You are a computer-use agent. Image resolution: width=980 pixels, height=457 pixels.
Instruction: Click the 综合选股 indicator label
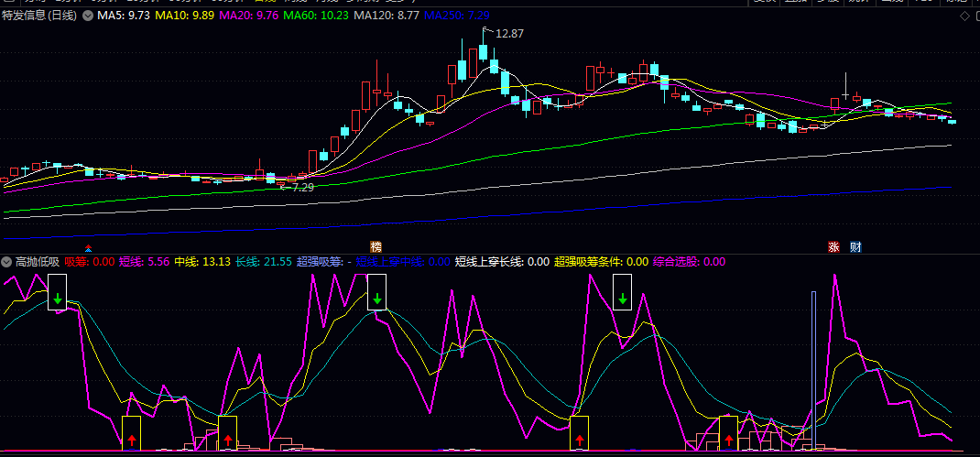point(676,262)
